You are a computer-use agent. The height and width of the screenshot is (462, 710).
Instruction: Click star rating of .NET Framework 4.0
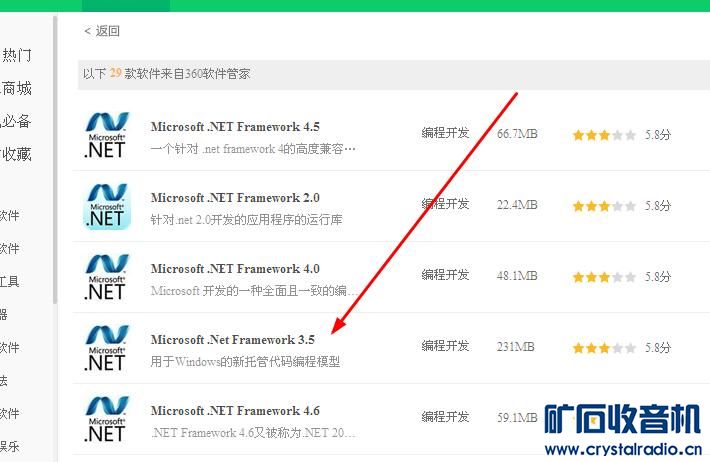point(604,277)
